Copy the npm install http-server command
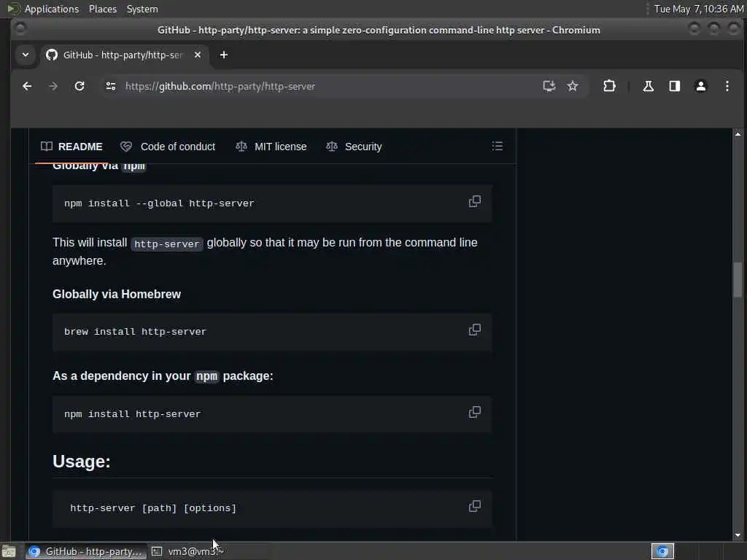This screenshot has height=560, width=747. 474,412
